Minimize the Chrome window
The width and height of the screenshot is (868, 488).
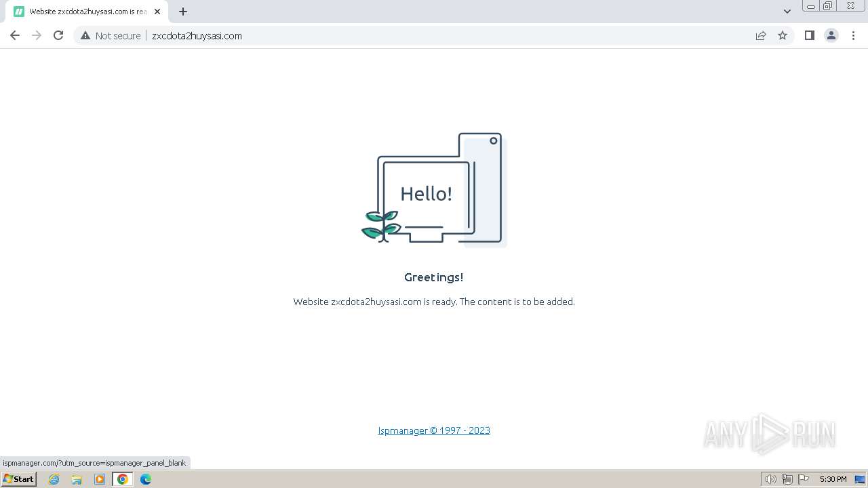pos(811,6)
